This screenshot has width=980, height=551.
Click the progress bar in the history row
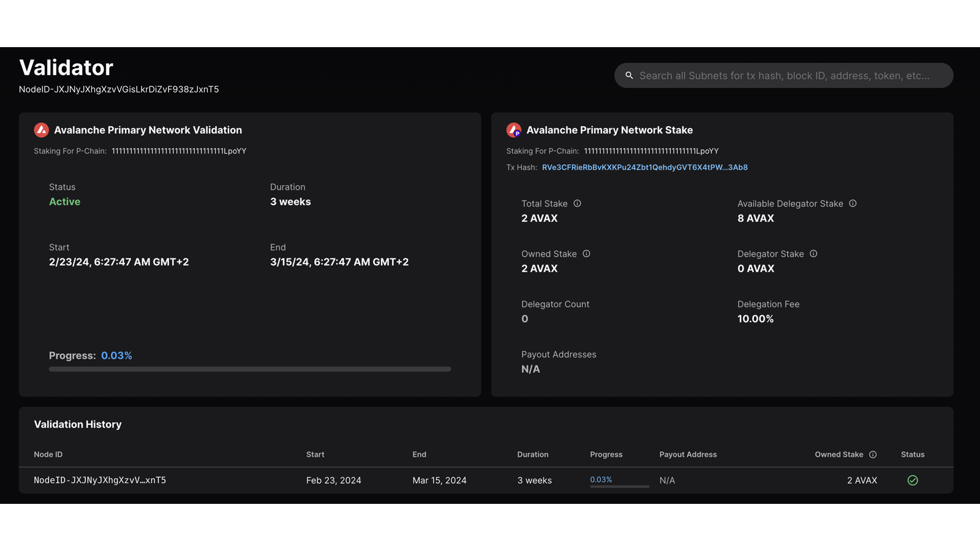tap(619, 487)
